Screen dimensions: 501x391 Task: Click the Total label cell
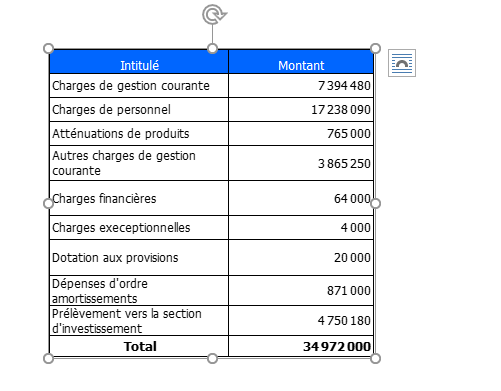(x=139, y=346)
